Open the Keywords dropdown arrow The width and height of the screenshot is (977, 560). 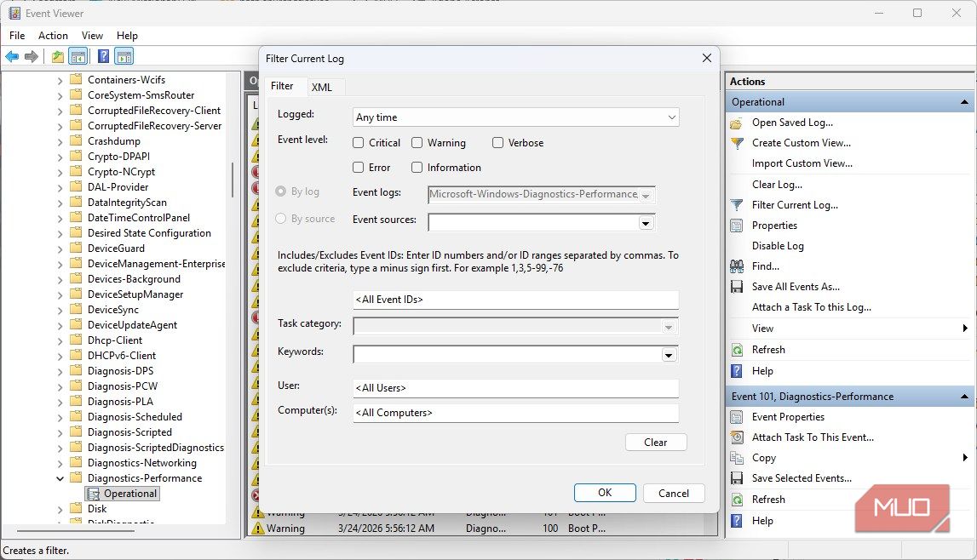[669, 355]
